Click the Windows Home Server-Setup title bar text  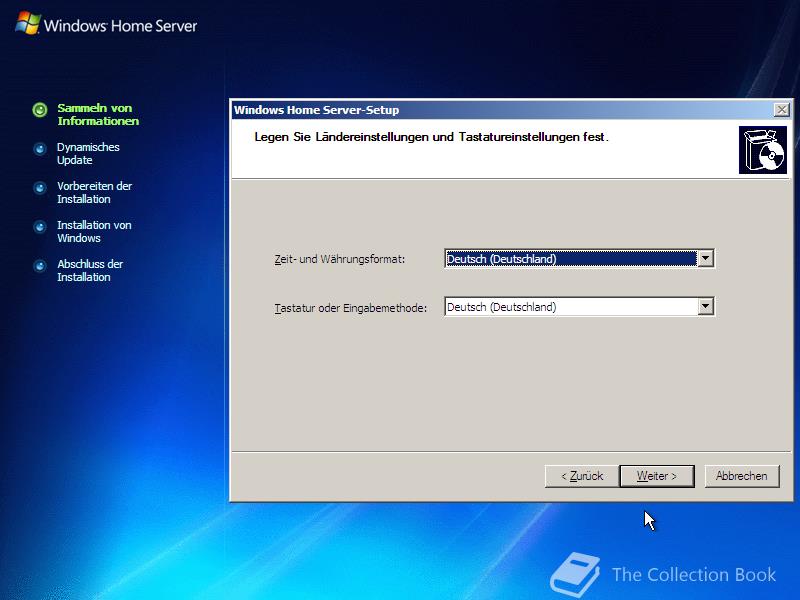pyautogui.click(x=316, y=110)
